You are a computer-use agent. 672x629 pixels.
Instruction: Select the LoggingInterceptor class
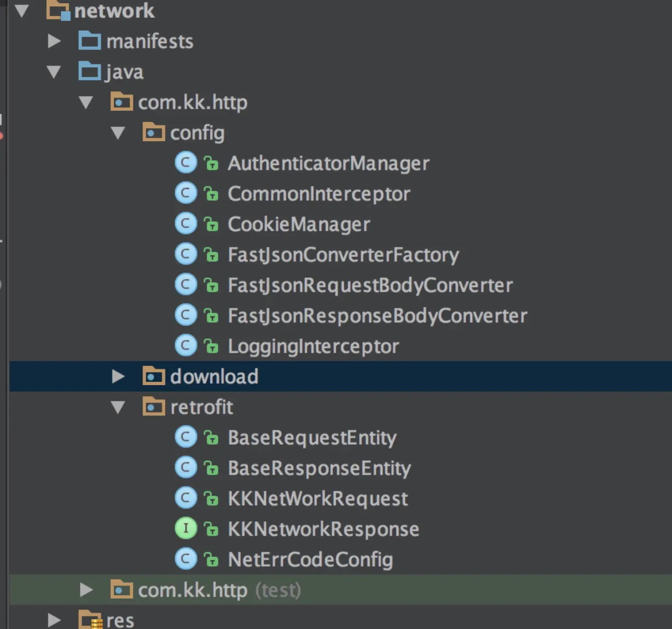coord(313,347)
